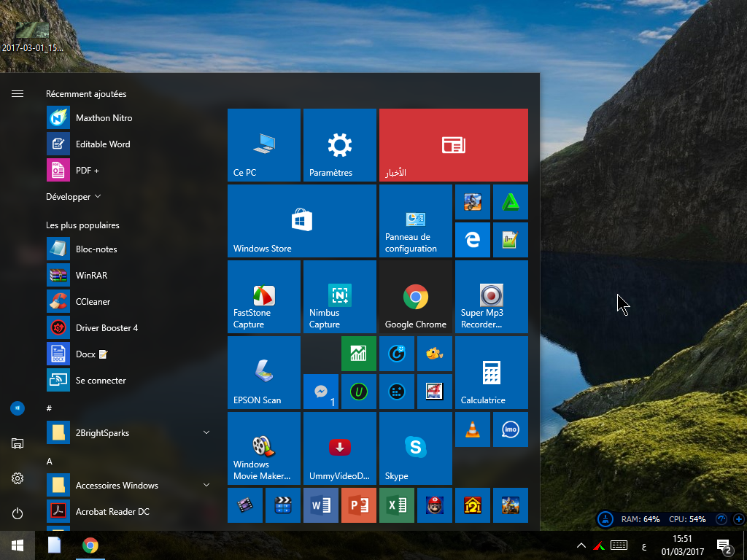Viewport: 747px width, 560px height.
Task: Expand the 2BrightSparks folder
Action: pyautogui.click(x=128, y=433)
